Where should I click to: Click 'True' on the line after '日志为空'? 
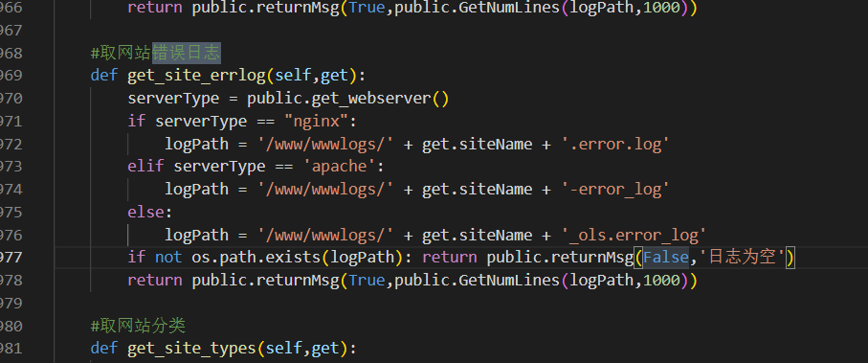367,281
